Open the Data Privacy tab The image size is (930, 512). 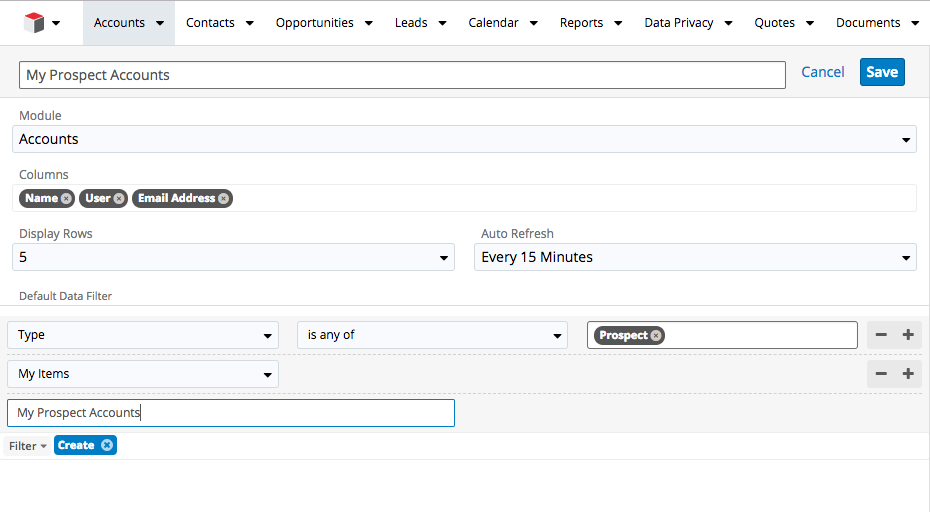679,23
